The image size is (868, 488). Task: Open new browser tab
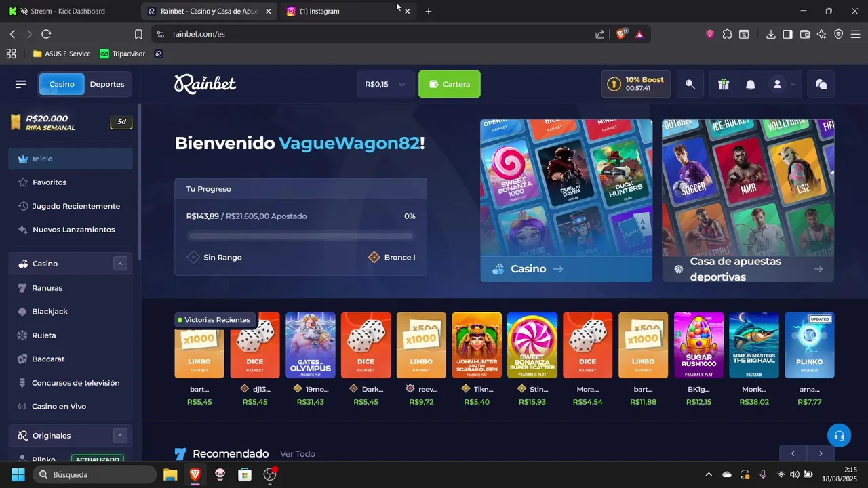(x=428, y=11)
